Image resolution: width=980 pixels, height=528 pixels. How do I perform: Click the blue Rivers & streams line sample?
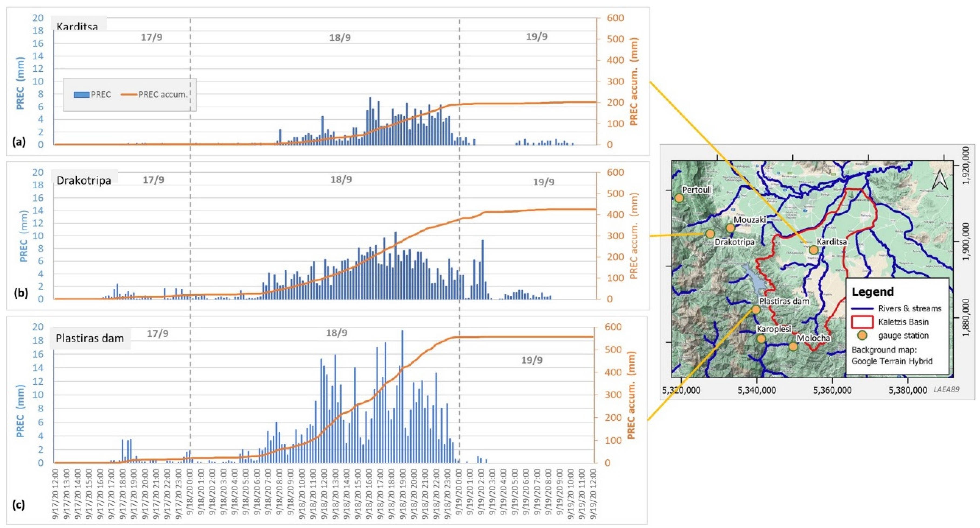pos(862,308)
